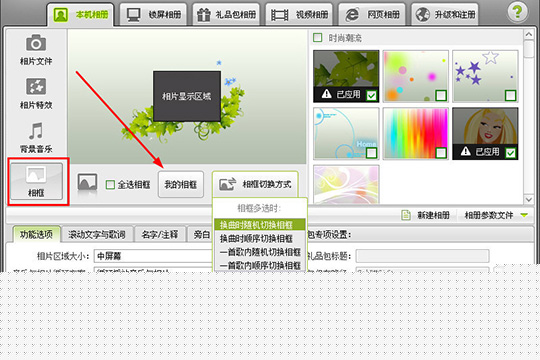Open the 旁白 tab
The height and width of the screenshot is (360, 540).
pyautogui.click(x=201, y=235)
